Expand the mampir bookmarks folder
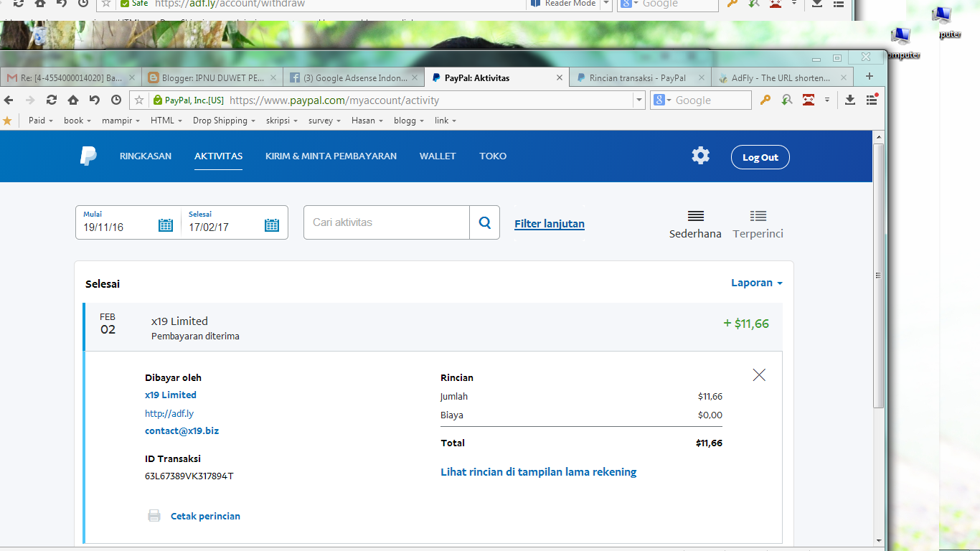980x551 pixels. pyautogui.click(x=120, y=121)
